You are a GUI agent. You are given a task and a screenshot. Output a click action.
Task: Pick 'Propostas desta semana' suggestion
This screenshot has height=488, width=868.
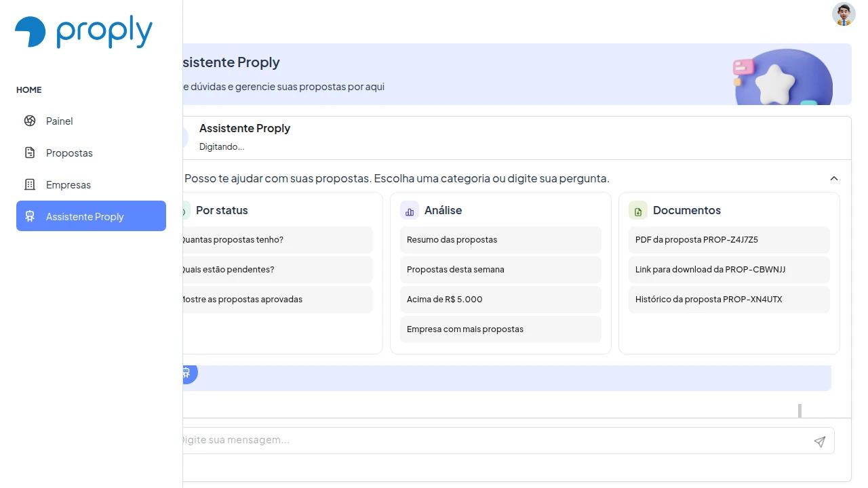(500, 270)
